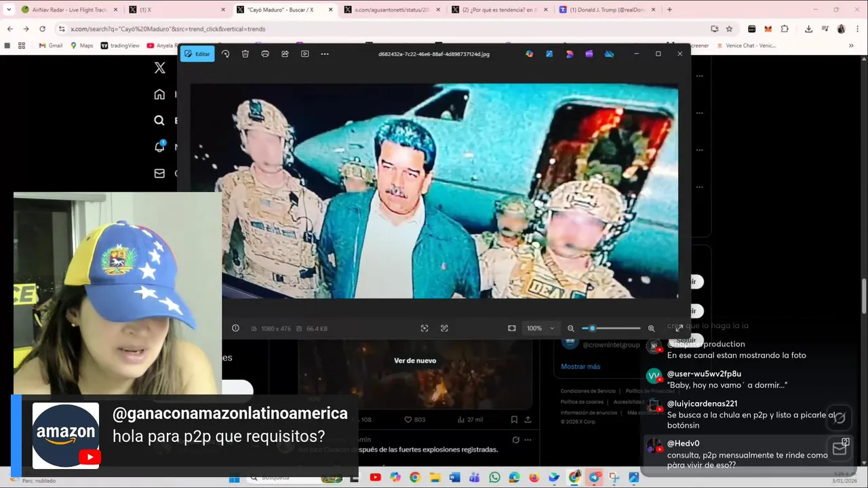Image resolution: width=868 pixels, height=488 pixels.
Task: Switch to Donald J. Trump tab
Action: click(x=607, y=9)
